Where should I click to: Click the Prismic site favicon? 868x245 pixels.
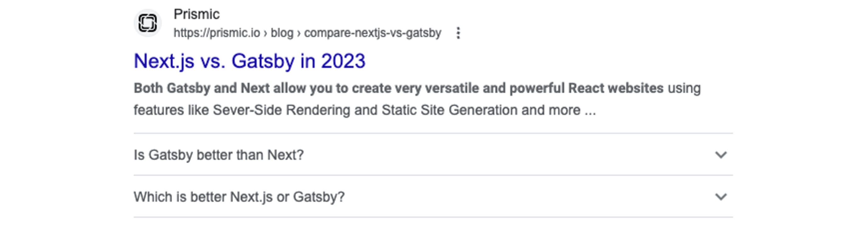148,23
